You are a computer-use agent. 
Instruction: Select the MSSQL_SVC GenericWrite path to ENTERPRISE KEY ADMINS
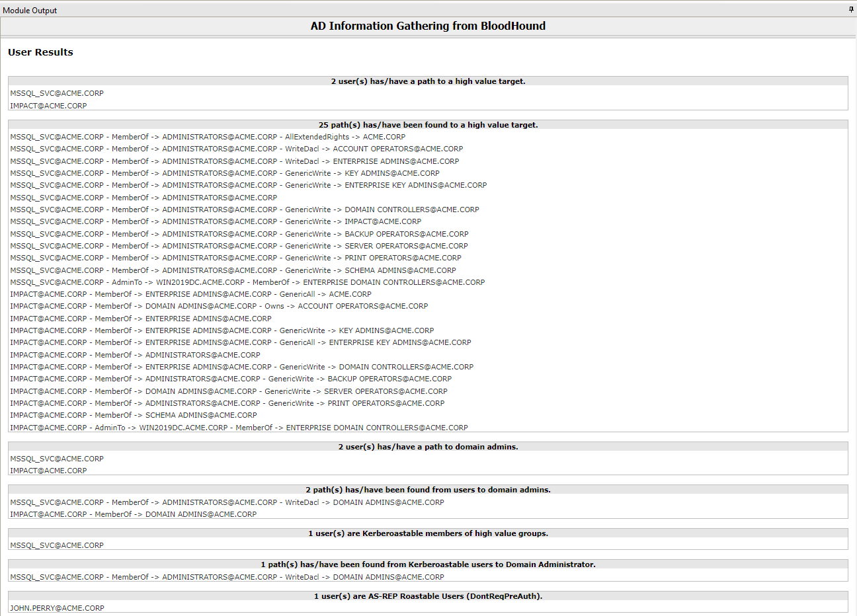tap(249, 185)
